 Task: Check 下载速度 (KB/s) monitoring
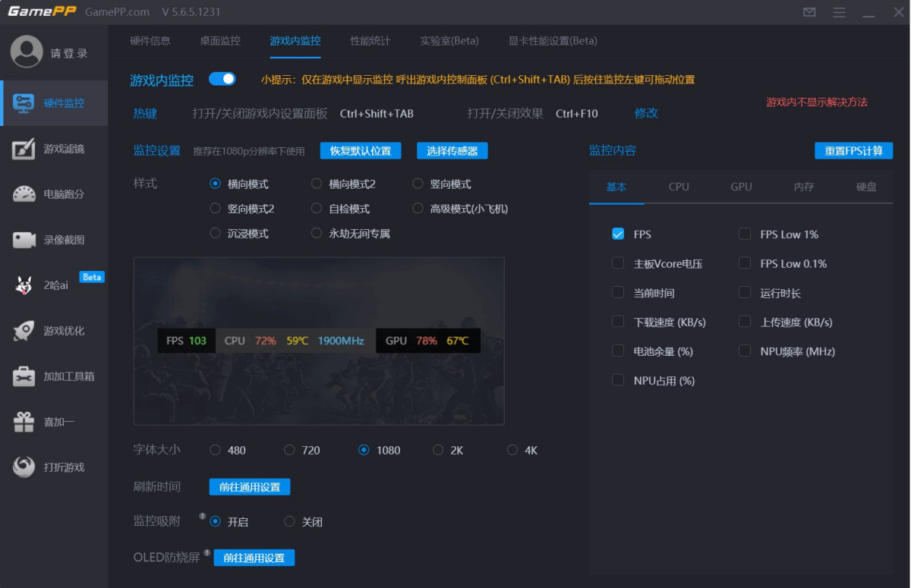(x=618, y=322)
